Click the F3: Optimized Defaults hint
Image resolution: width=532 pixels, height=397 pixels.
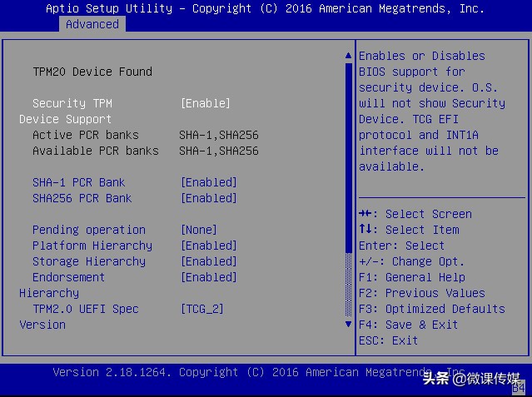click(432, 309)
